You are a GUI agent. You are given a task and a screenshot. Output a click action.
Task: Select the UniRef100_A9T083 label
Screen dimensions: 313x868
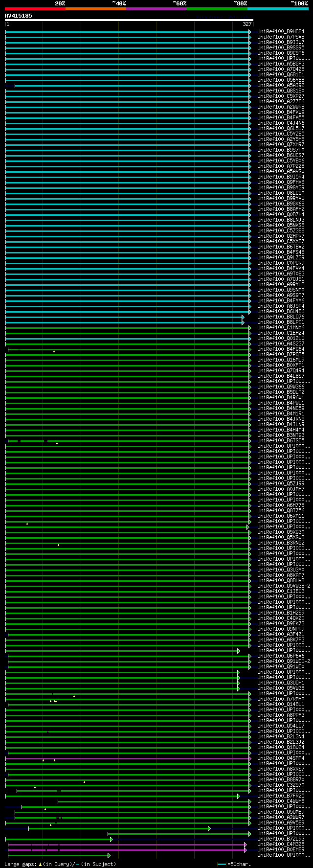[x=281, y=274]
